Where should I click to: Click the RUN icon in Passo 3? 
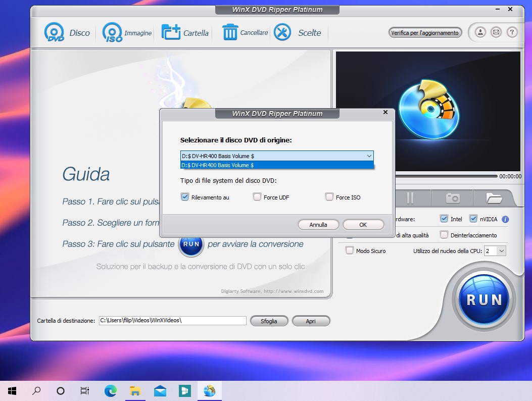(191, 244)
